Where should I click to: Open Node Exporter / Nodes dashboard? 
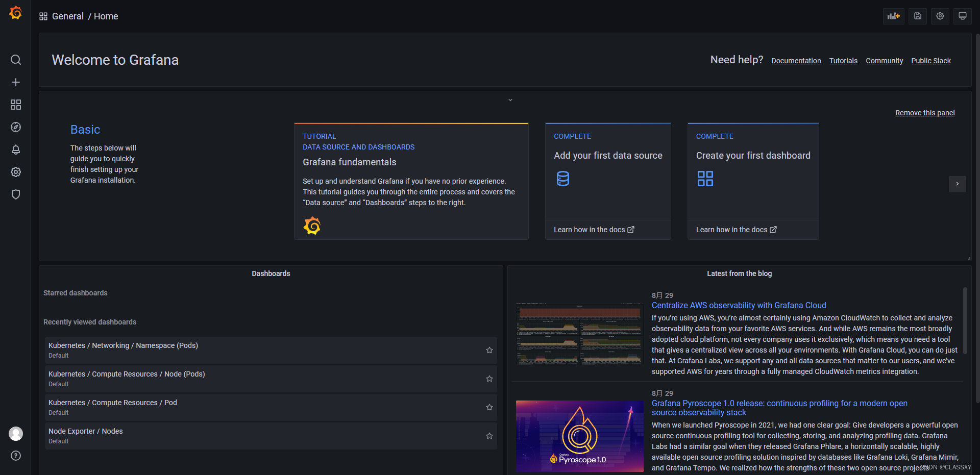[x=271, y=436]
